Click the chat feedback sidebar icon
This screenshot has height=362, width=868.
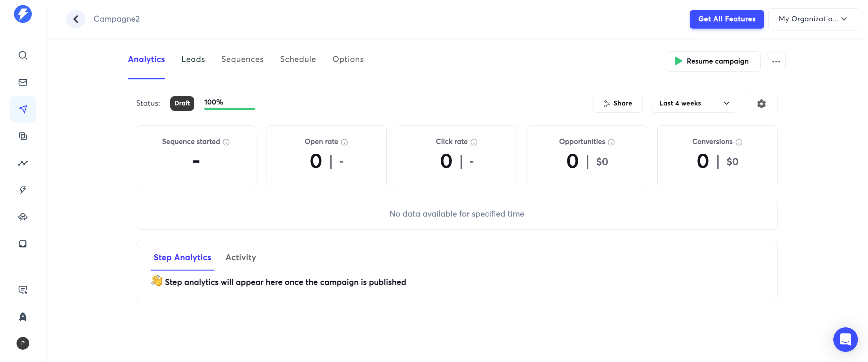(x=23, y=290)
